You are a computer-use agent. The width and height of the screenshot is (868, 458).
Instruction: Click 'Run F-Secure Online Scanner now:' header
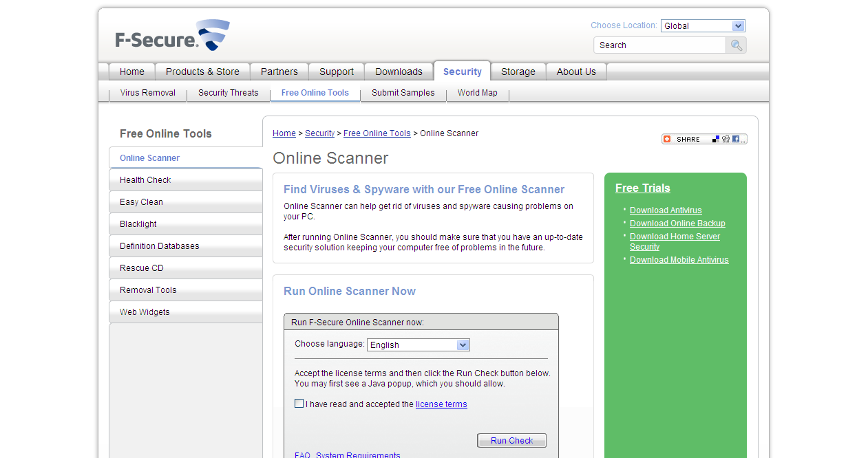357,322
